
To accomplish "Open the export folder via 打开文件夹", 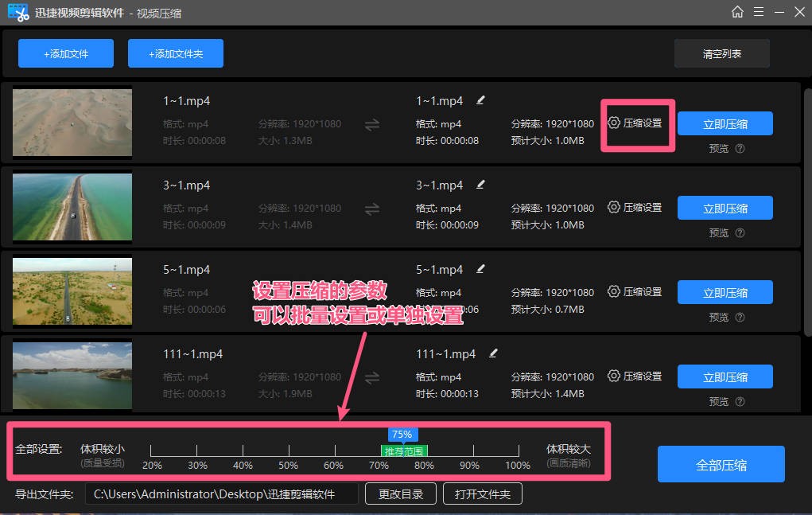I will pyautogui.click(x=482, y=494).
